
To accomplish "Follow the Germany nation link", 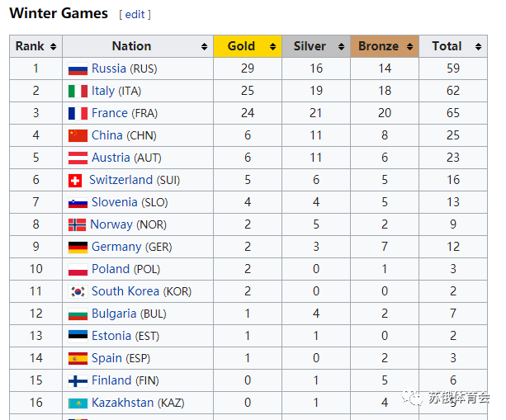I will click(x=116, y=247).
